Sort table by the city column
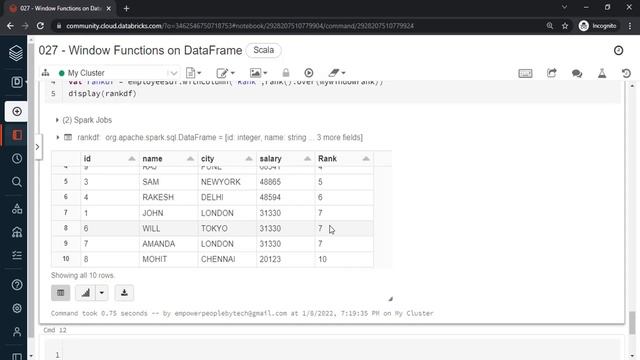Image resolution: width=640 pixels, height=360 pixels. click(x=249, y=159)
